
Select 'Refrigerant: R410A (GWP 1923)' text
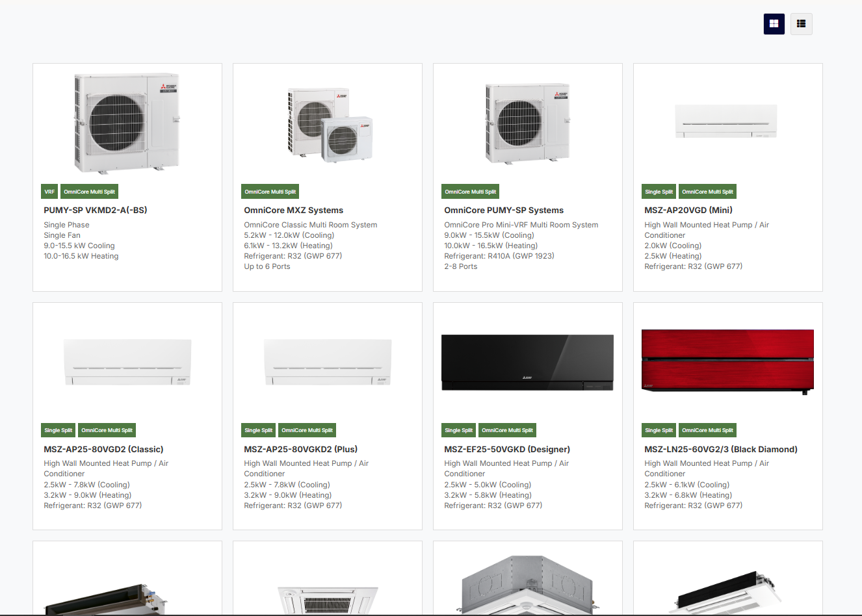coord(499,256)
